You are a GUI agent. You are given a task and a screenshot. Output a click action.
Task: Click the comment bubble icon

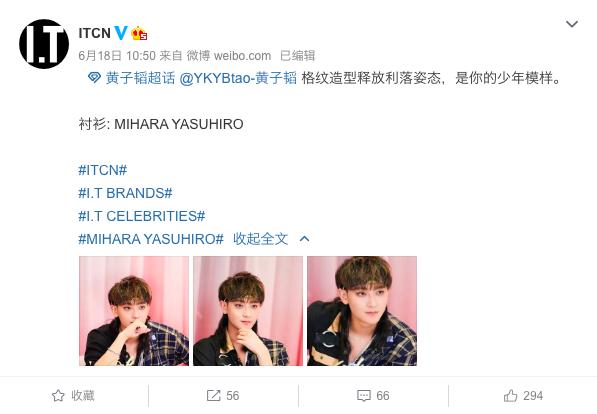(x=364, y=396)
